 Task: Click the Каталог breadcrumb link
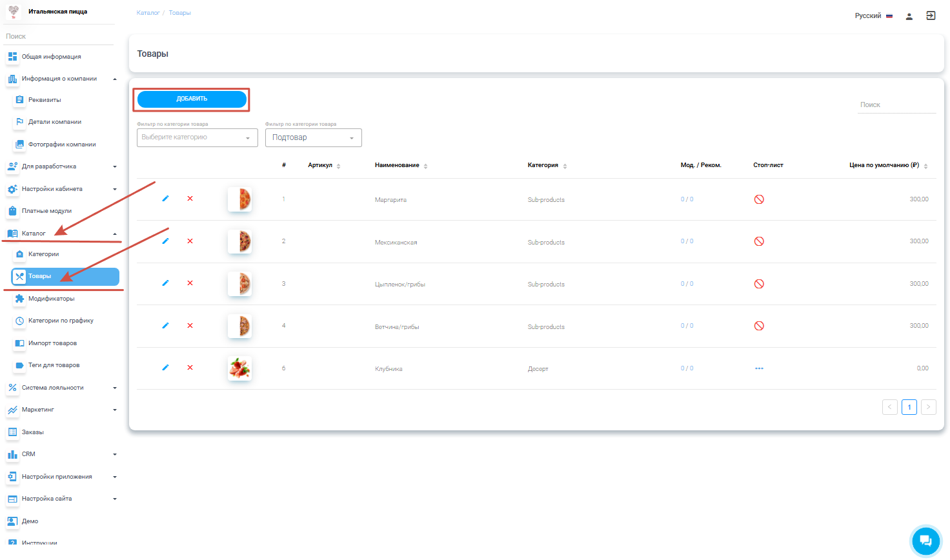click(148, 13)
